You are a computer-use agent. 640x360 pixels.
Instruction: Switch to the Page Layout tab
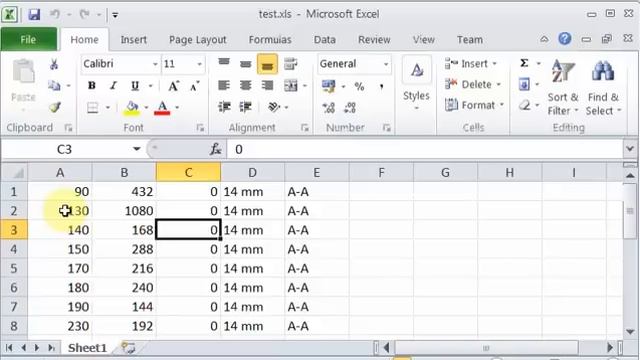(198, 40)
